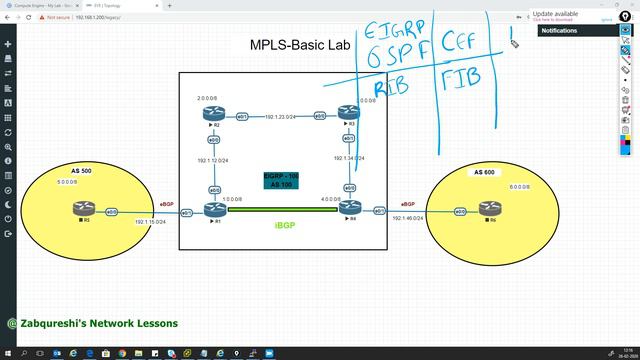Open the Nodes list icon in EVE-NG sidebar
This screenshot has width=640, height=360.
coord(8,58)
